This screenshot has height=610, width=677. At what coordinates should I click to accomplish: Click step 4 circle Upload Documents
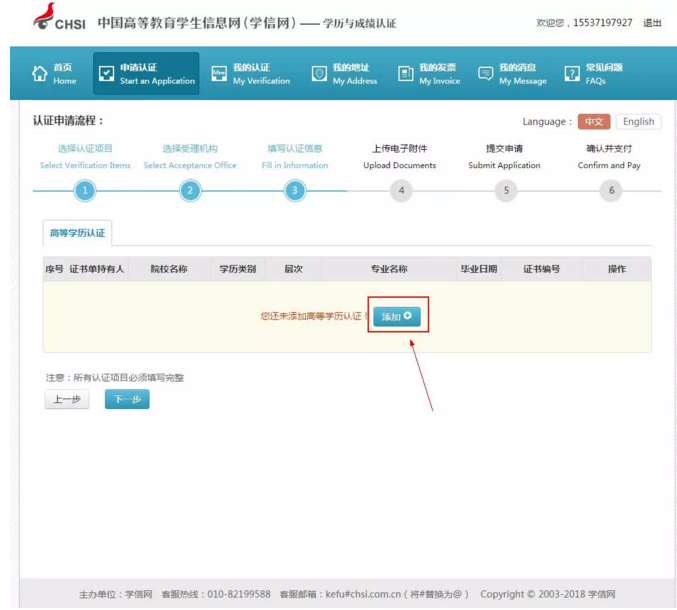(400, 191)
